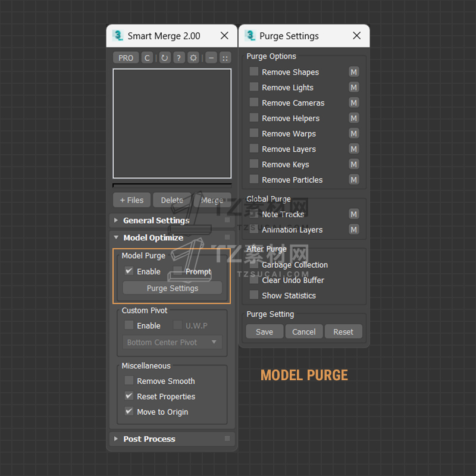Click the file preview list area
Viewport: 476px width, 476px height.
[x=172, y=123]
